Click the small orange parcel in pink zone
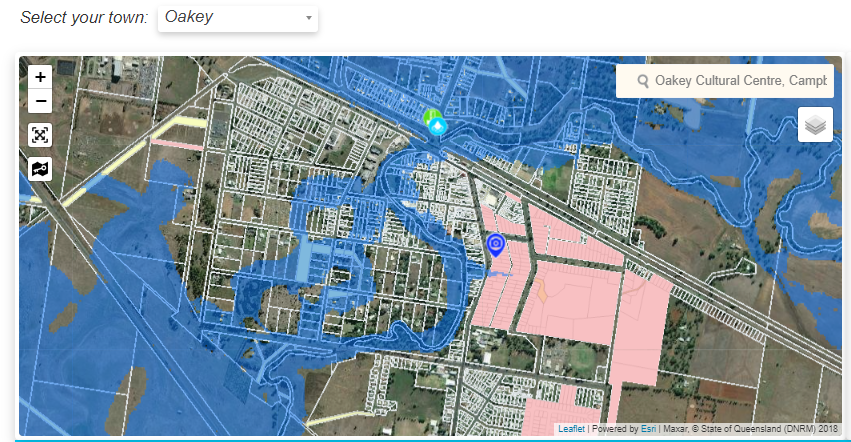This screenshot has width=851, height=442. pyautogui.click(x=542, y=291)
